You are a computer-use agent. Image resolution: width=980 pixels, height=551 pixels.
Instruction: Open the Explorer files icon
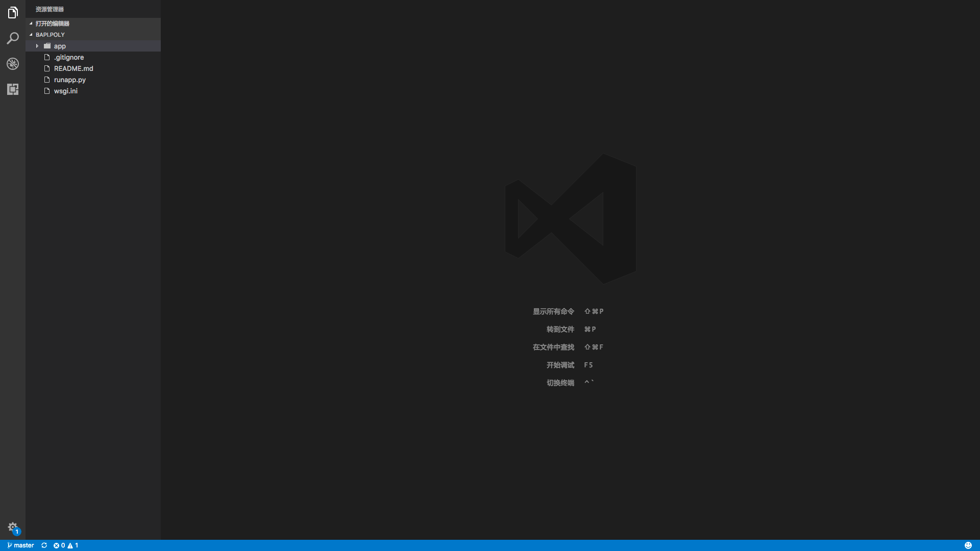point(13,13)
